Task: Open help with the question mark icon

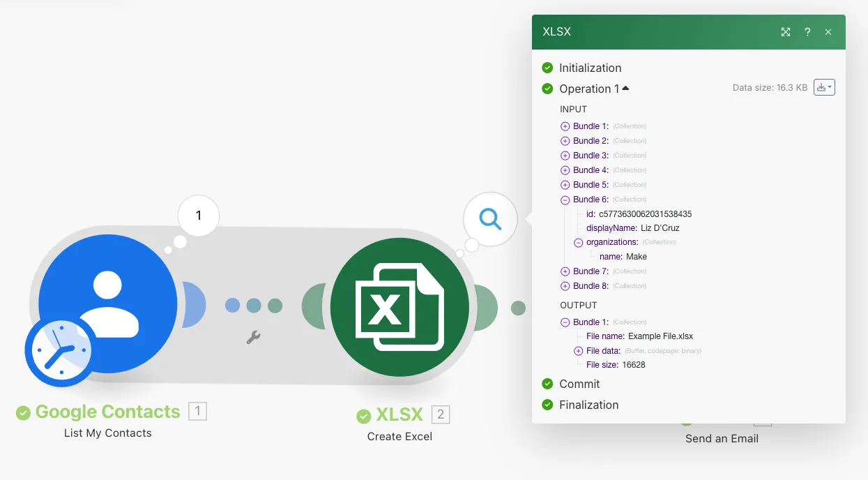Action: [807, 32]
